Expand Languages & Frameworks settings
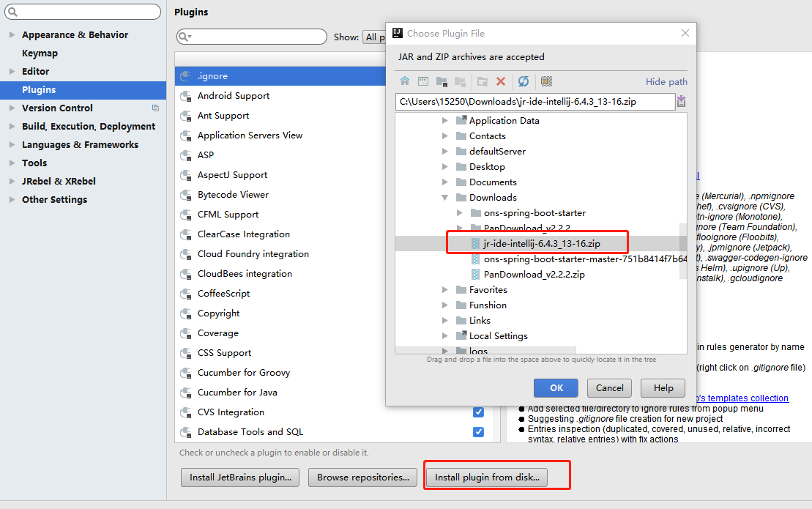The width and height of the screenshot is (812, 509). point(12,144)
